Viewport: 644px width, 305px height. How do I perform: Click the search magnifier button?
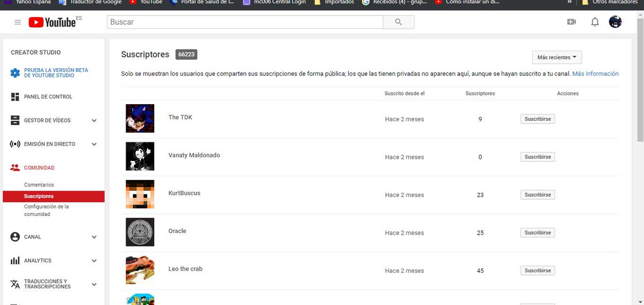398,22
